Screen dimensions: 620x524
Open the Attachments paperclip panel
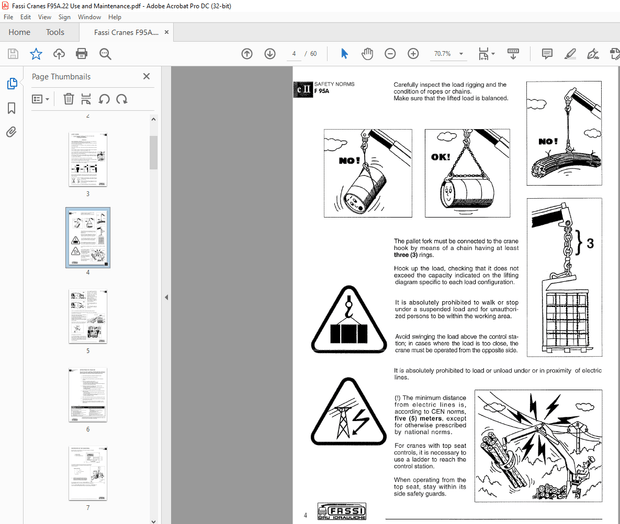[11, 131]
